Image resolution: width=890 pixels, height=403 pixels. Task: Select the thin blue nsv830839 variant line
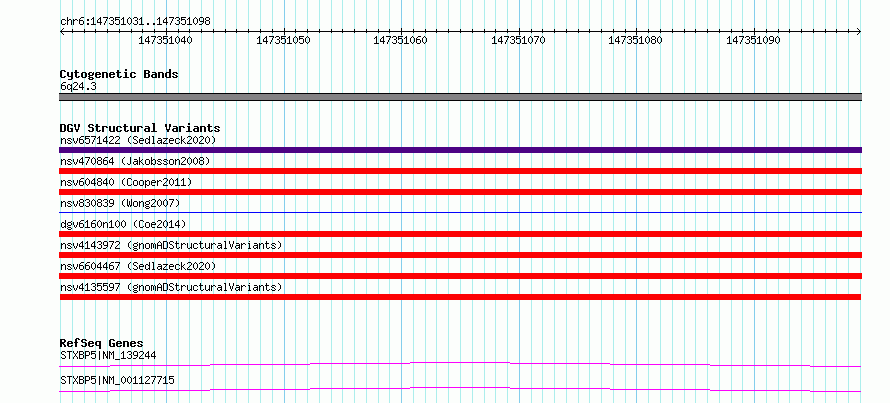460,212
